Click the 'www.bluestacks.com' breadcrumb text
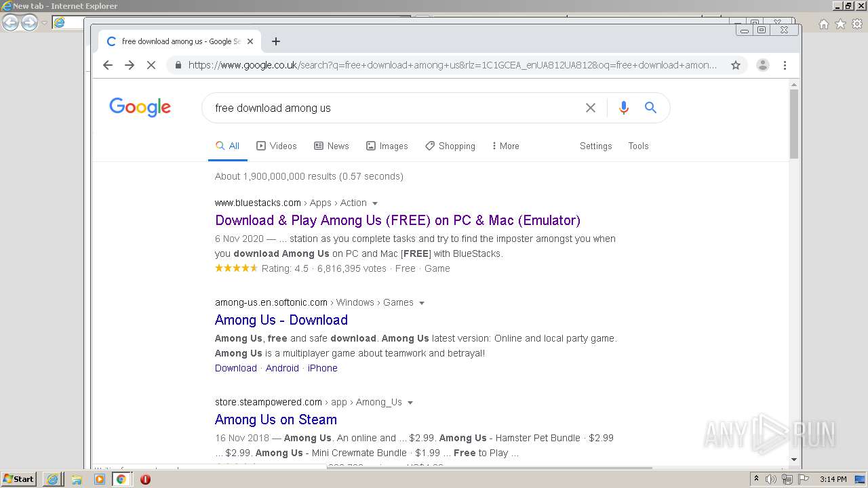The width and height of the screenshot is (868, 488). pyautogui.click(x=258, y=203)
